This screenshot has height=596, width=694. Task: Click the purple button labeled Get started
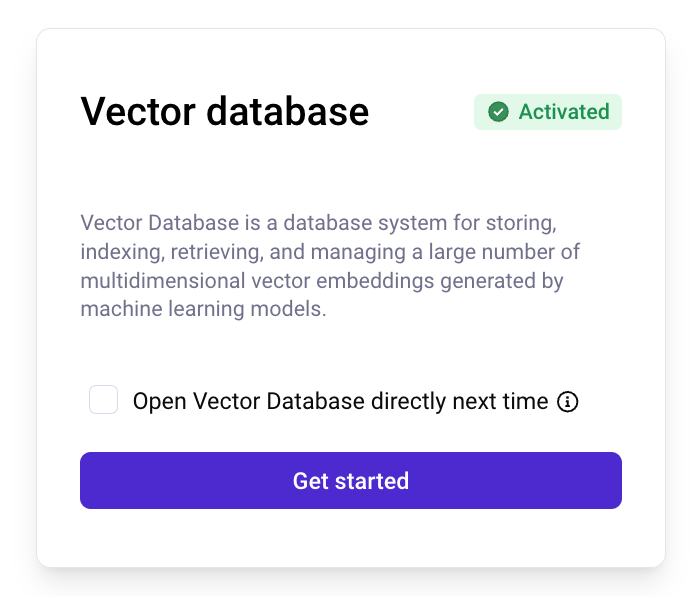[x=351, y=481]
